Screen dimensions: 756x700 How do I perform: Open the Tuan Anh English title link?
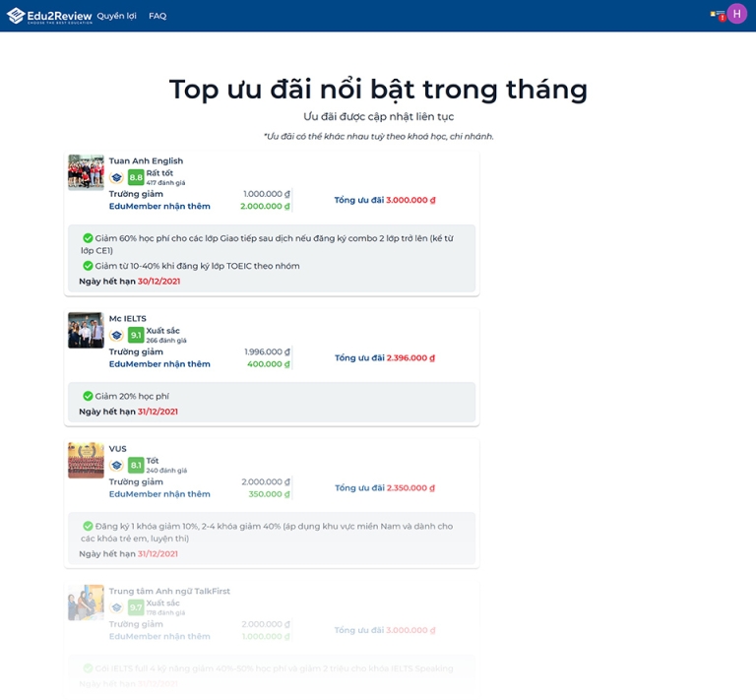coord(146,160)
